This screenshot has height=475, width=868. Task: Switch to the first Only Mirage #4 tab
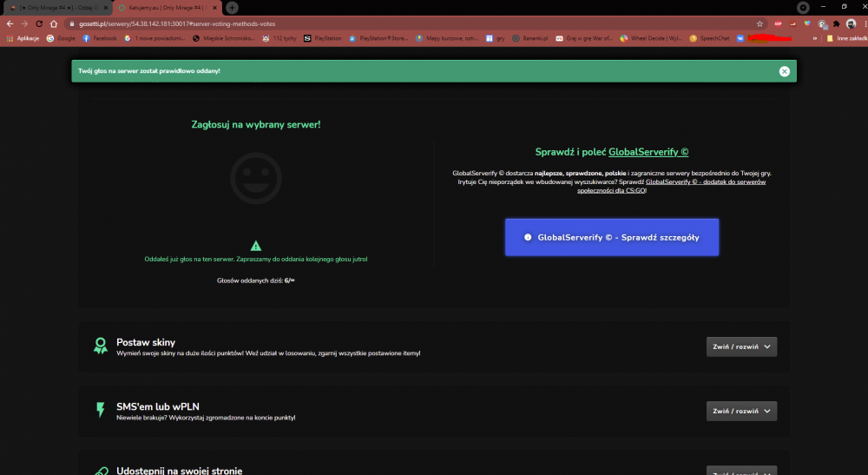pyautogui.click(x=57, y=8)
